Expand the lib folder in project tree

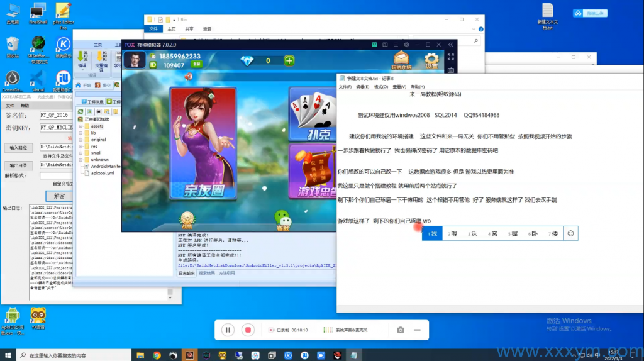click(x=80, y=133)
